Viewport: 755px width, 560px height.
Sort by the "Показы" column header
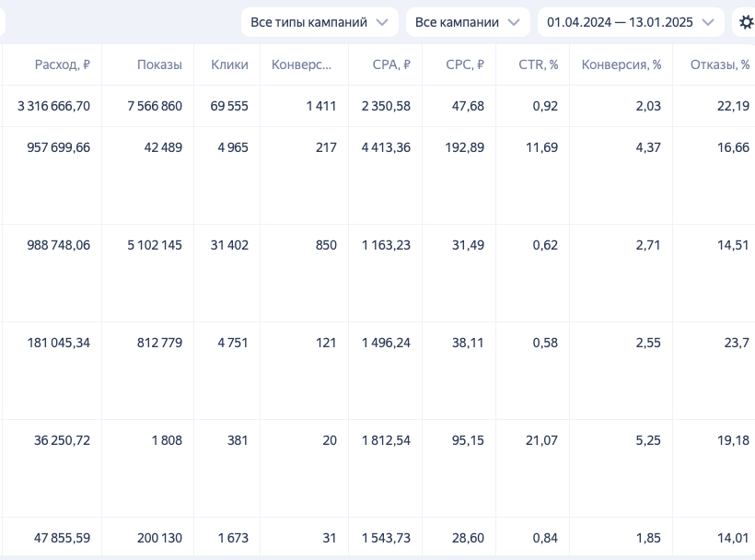[159, 64]
